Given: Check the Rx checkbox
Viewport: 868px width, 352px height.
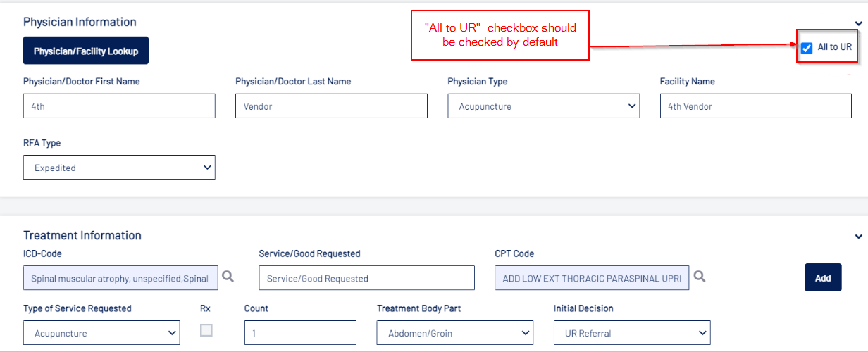Looking at the screenshot, I should click(x=206, y=330).
